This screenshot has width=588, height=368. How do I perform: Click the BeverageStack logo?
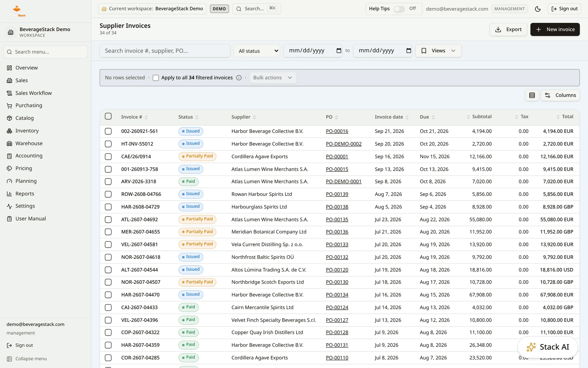(x=16, y=11)
